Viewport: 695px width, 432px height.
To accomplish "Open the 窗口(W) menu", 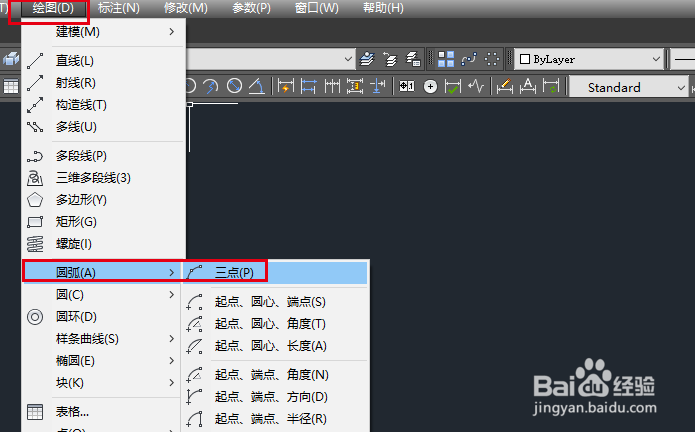I will [316, 8].
